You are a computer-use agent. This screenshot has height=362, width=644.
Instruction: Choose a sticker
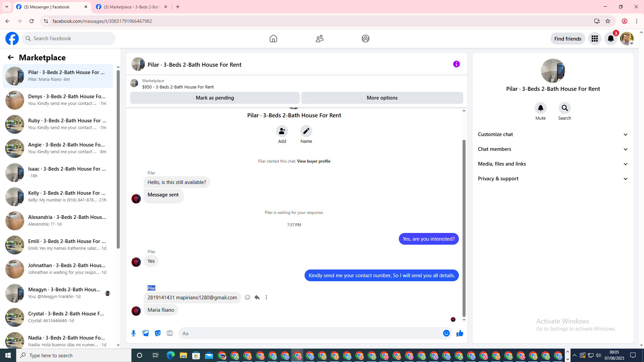coord(158,333)
